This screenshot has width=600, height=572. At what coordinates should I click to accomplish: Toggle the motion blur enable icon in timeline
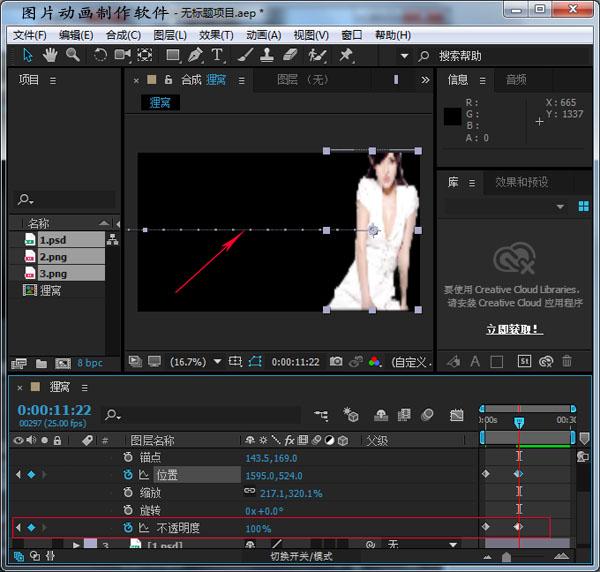tap(427, 415)
